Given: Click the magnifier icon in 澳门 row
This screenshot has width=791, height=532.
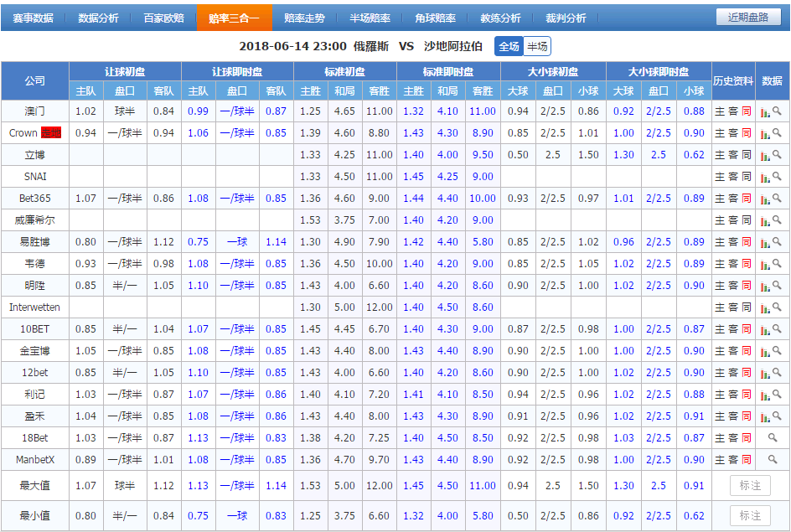Looking at the screenshot, I should (x=777, y=111).
